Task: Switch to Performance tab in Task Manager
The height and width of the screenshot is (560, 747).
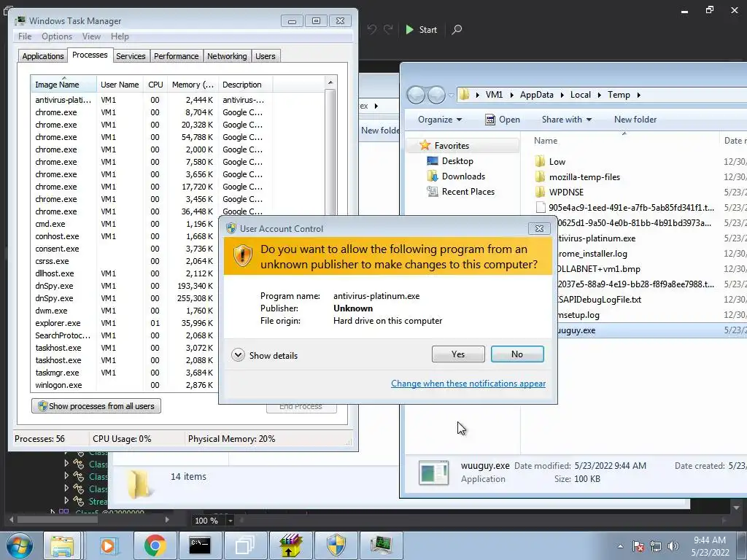Action: (x=177, y=56)
